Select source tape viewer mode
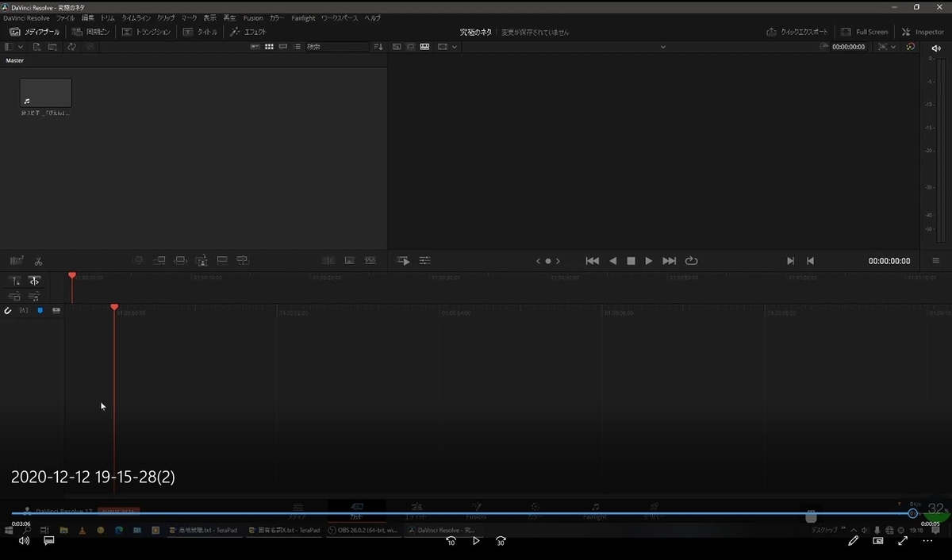952x560 pixels. click(410, 47)
